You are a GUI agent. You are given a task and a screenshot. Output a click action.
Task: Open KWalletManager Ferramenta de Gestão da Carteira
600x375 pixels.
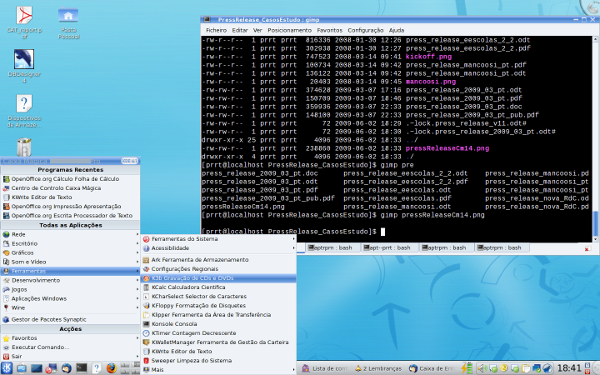tap(219, 342)
